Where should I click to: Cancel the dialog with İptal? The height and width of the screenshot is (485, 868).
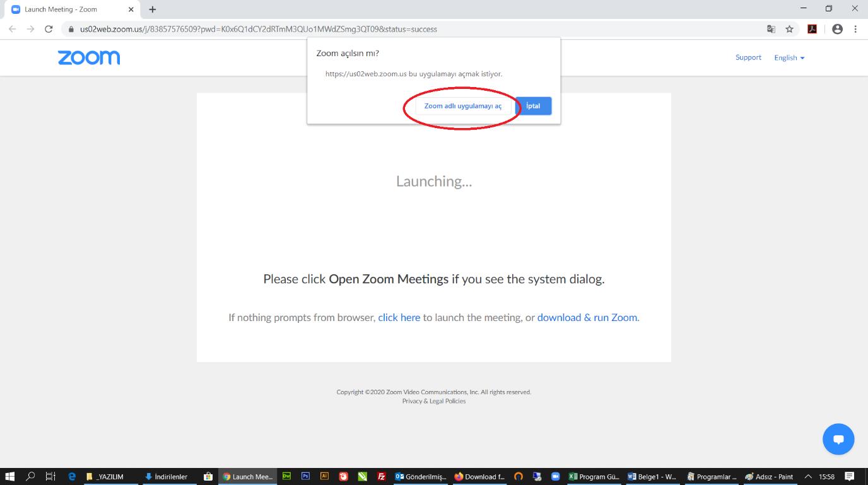point(533,106)
